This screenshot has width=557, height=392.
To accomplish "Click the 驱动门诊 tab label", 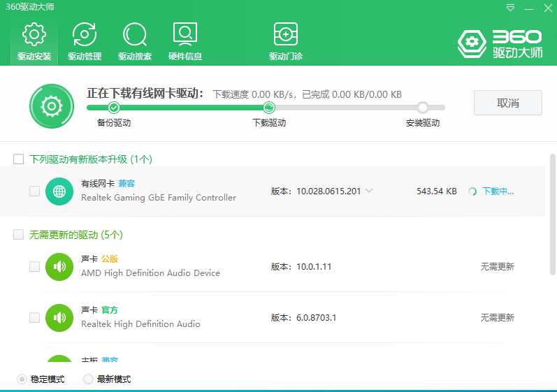I will [x=286, y=57].
